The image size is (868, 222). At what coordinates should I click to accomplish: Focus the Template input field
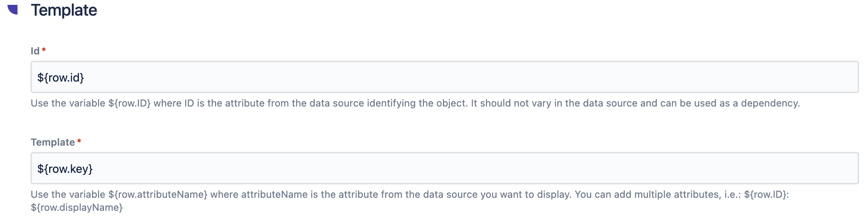click(444, 168)
